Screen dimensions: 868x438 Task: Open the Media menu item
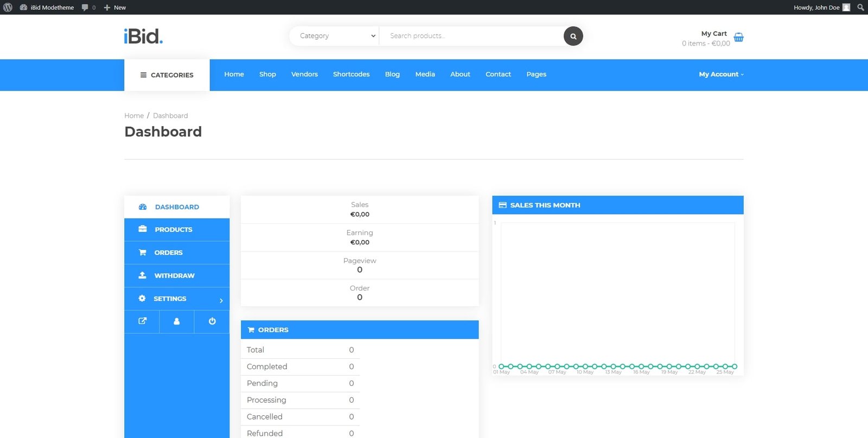coord(425,74)
